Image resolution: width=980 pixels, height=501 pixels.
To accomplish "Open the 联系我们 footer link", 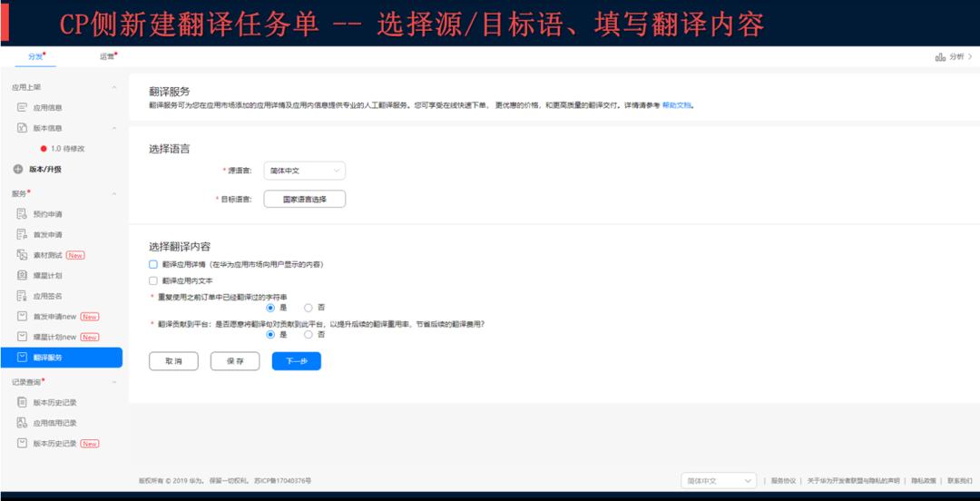I will (x=960, y=481).
